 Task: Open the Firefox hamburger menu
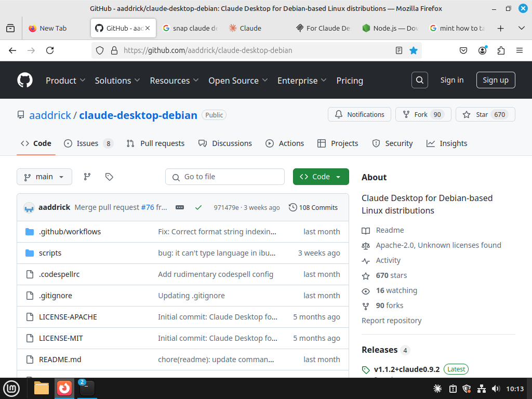point(519,50)
